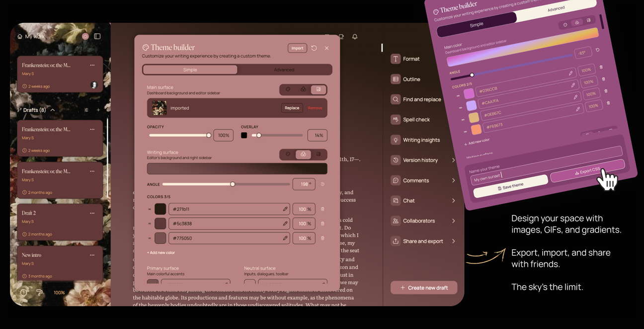
Task: Open the Spell check tool
Action: 410,120
